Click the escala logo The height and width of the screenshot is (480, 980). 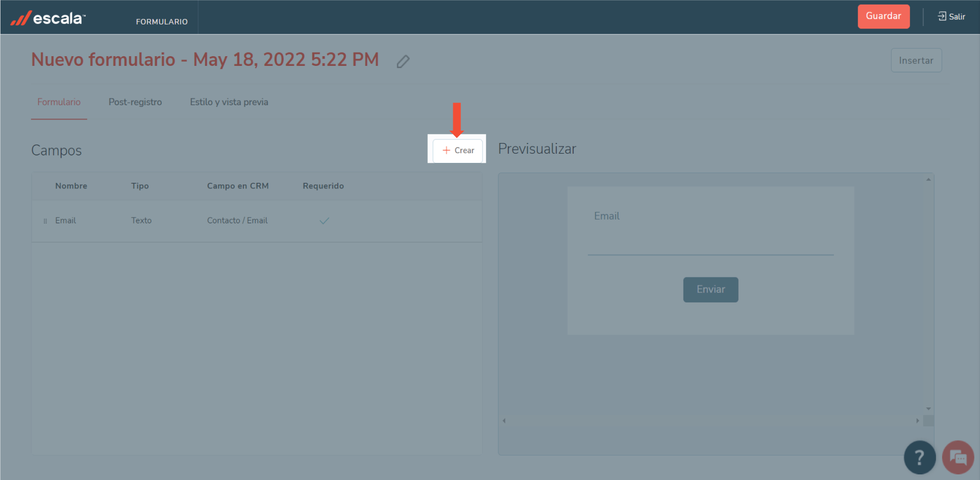pyautogui.click(x=48, y=18)
